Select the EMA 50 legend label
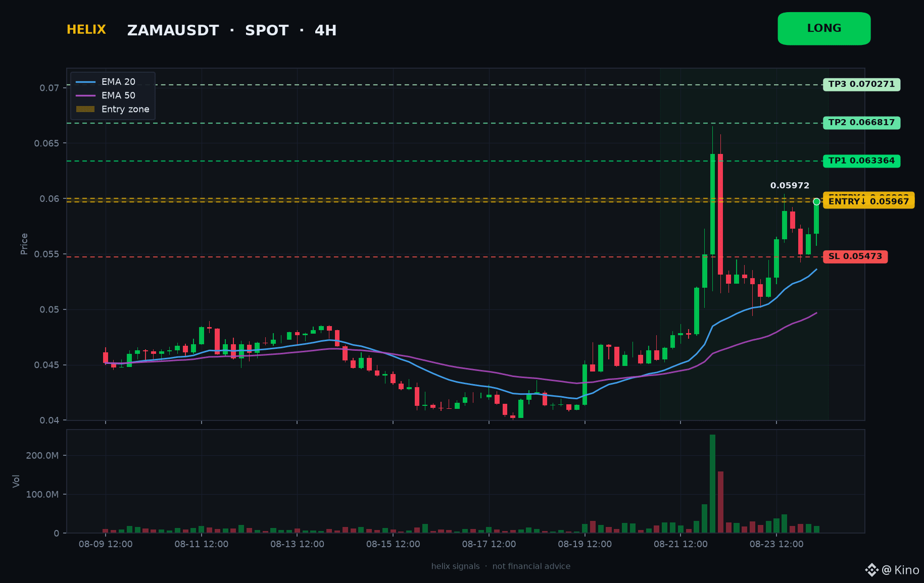Image resolution: width=924 pixels, height=583 pixels. coord(118,95)
